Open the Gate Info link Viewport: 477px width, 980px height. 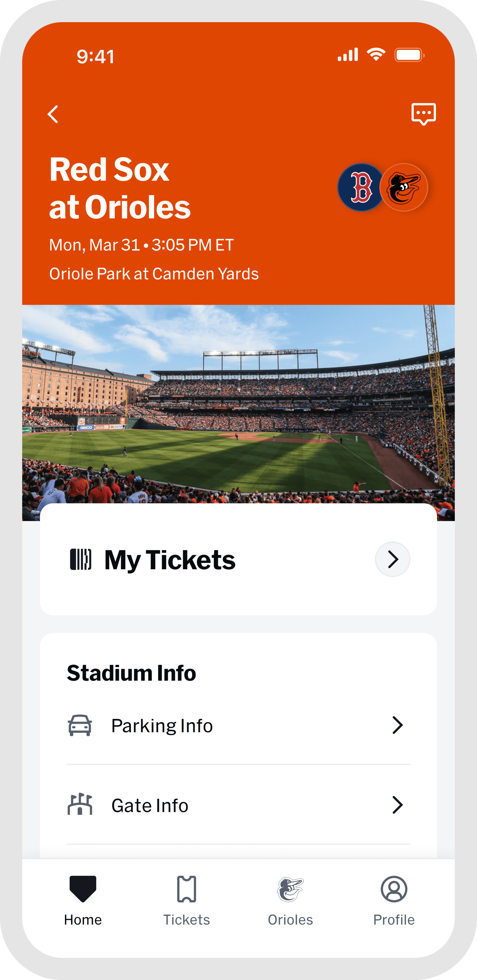150,805
